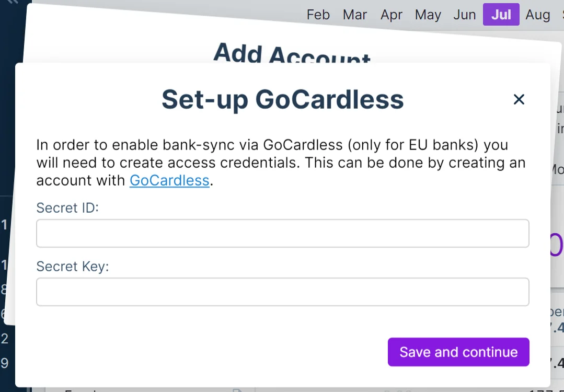Image resolution: width=564 pixels, height=392 pixels.
Task: Select the Jul month tab
Action: [x=500, y=15]
